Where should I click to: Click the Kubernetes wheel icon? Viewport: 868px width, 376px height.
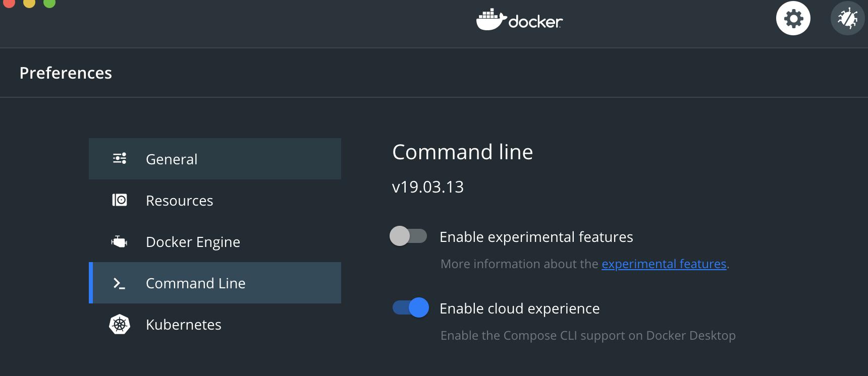120,325
